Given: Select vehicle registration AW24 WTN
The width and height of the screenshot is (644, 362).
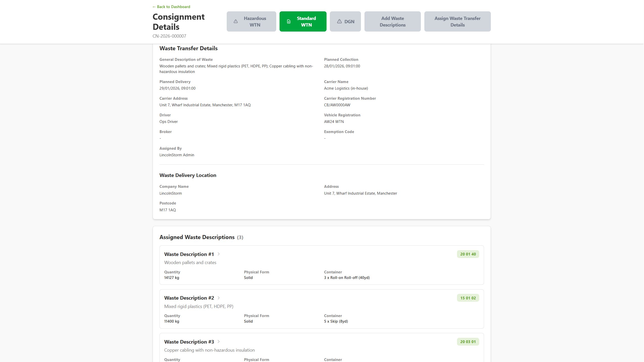Looking at the screenshot, I should coord(334,122).
